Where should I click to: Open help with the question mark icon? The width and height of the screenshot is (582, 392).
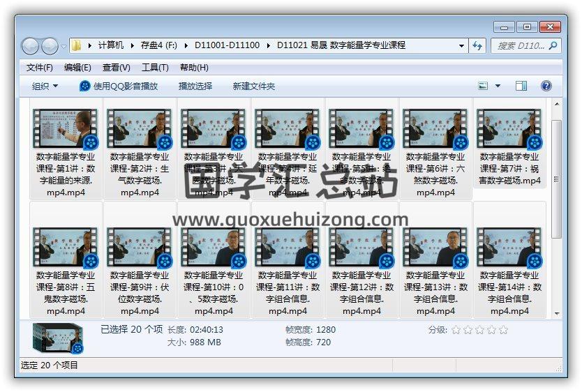click(546, 86)
